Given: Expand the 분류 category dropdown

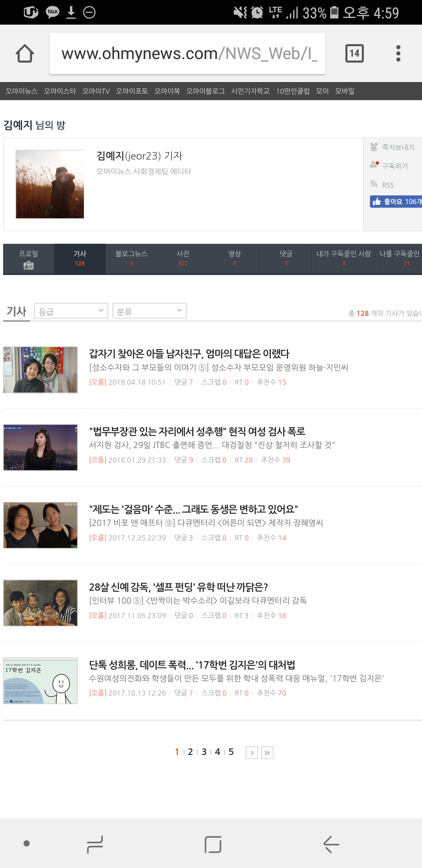Looking at the screenshot, I should pos(149,311).
